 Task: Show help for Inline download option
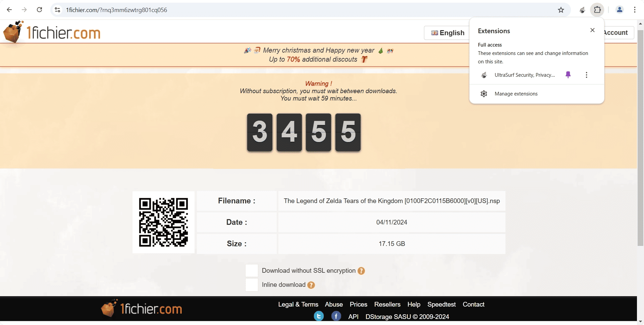[311, 285]
